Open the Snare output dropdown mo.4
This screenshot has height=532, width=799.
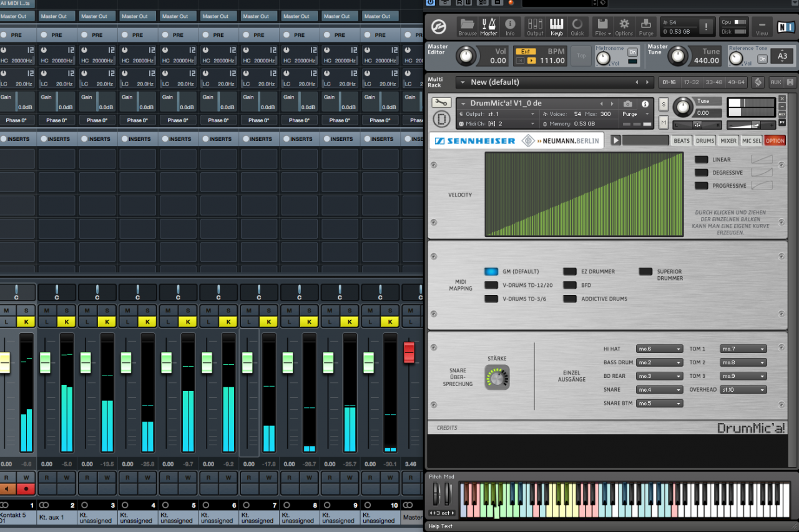pyautogui.click(x=659, y=390)
